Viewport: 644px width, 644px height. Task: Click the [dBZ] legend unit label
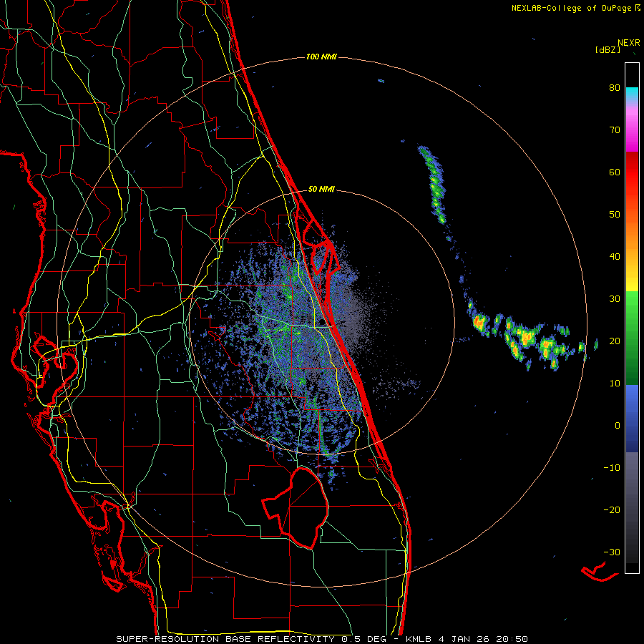pos(608,50)
